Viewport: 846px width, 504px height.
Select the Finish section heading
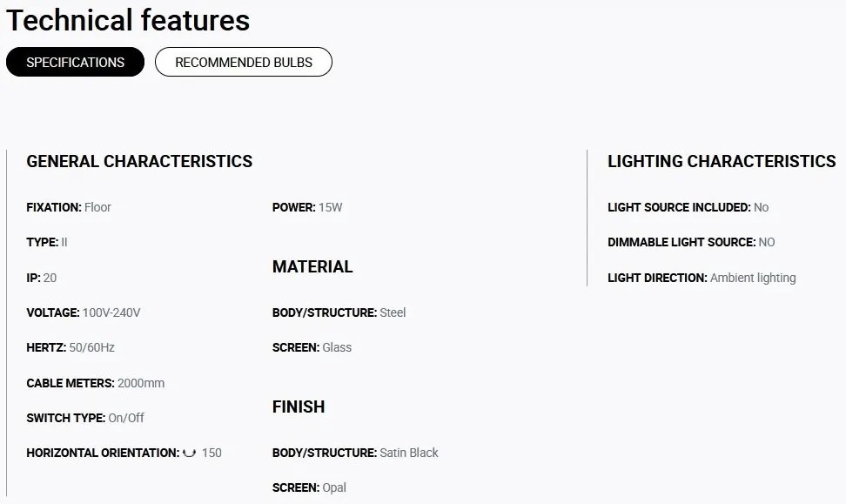(299, 407)
